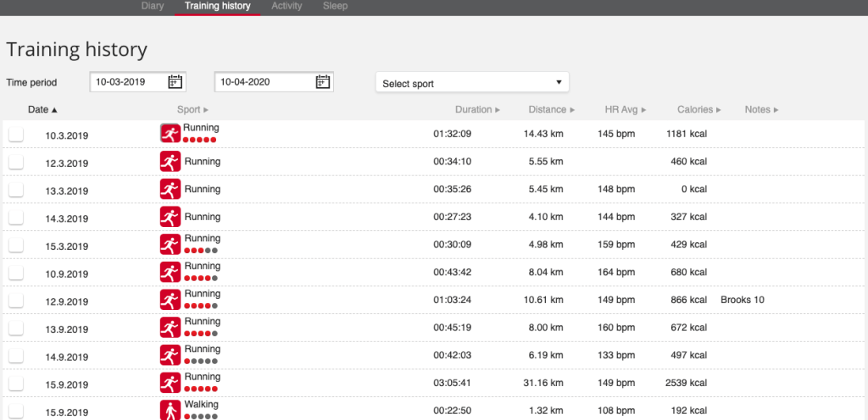Screen dimensions: 868x420
Task: Open the walking activity icon on 15.9.2019
Action: click(x=170, y=410)
